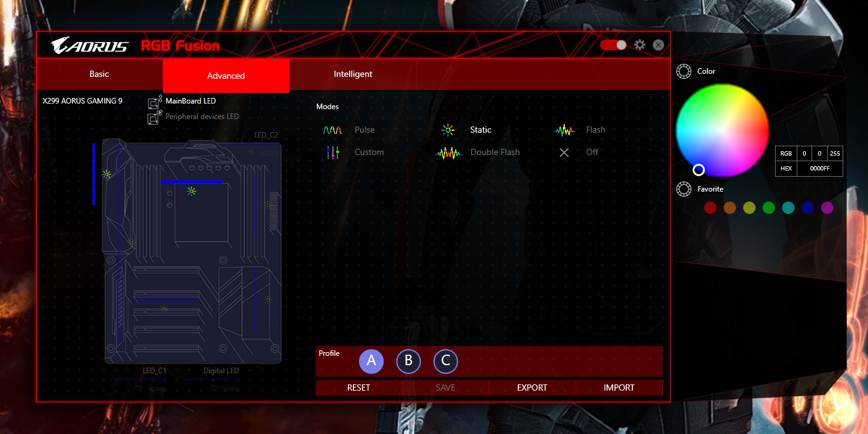Select the LED marker on the chipset heatsink
Viewport: 868px width, 434px height.
tap(268, 299)
